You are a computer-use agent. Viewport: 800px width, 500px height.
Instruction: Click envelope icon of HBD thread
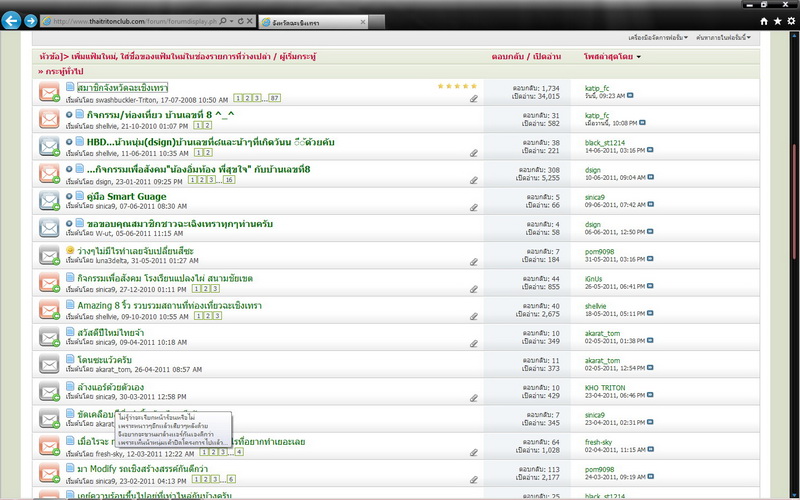tap(49, 146)
